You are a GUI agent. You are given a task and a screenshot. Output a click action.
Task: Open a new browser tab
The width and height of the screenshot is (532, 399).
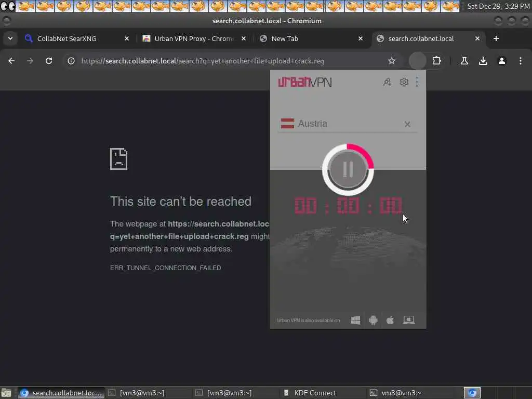496,38
